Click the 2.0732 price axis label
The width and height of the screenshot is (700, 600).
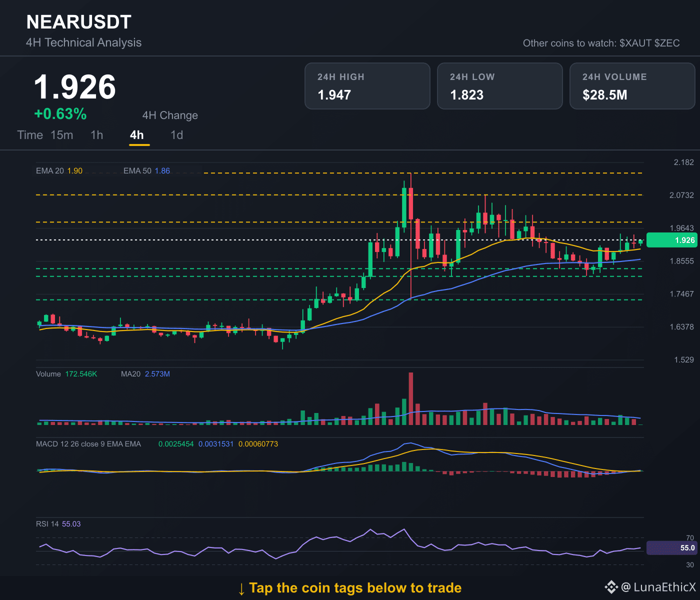pyautogui.click(x=681, y=195)
